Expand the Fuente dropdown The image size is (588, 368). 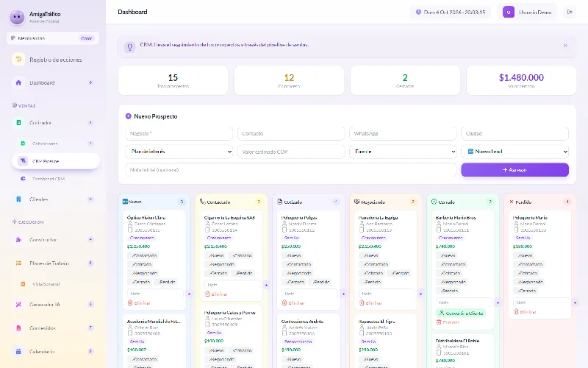click(403, 152)
